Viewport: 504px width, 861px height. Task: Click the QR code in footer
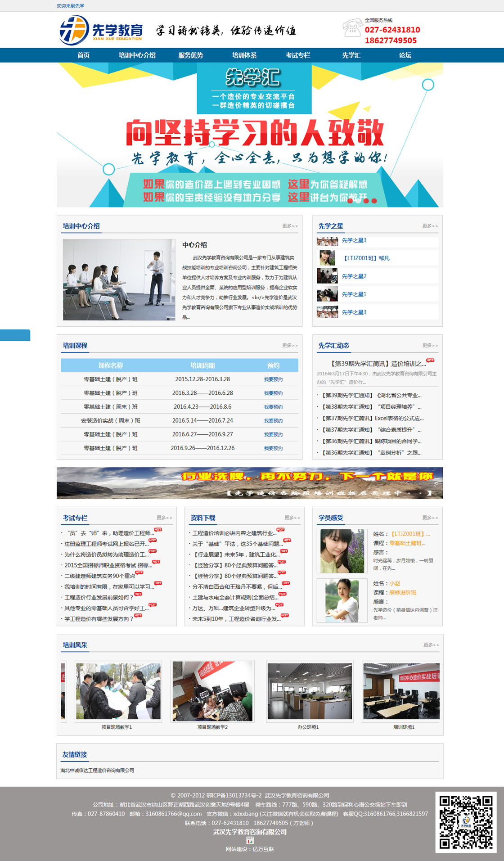[x=466, y=822]
